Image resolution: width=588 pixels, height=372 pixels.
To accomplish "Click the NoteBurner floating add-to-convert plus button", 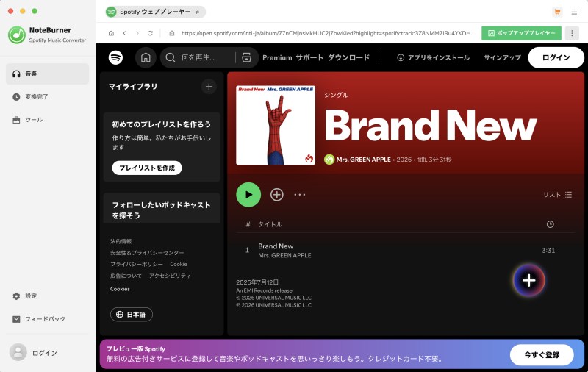I will 528,281.
